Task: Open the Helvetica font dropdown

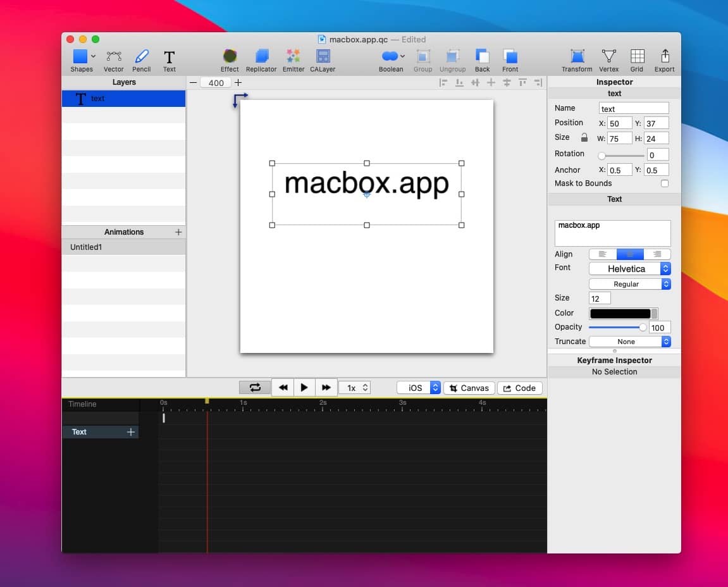Action: (629, 269)
